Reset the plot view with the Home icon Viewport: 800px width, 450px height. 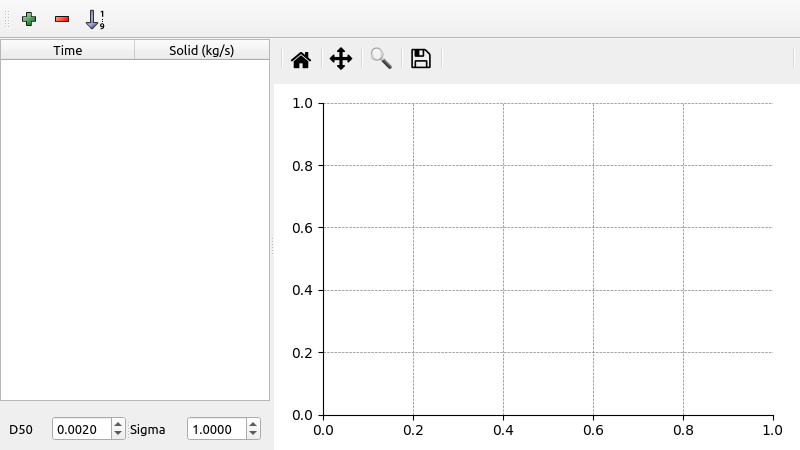coord(300,59)
